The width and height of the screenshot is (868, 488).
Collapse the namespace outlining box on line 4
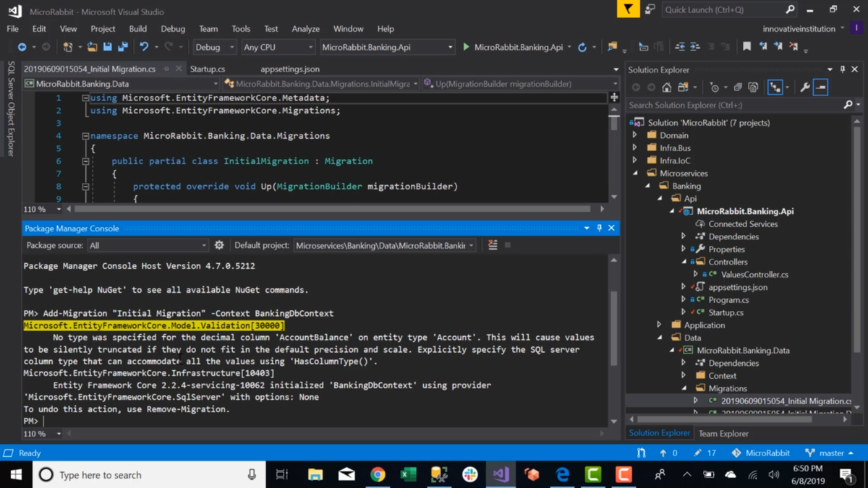click(x=85, y=135)
